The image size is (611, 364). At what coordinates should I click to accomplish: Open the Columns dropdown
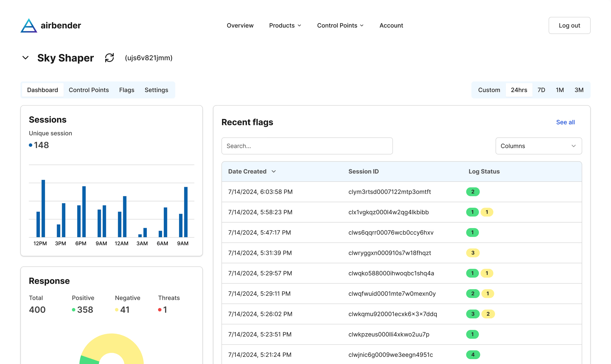539,146
